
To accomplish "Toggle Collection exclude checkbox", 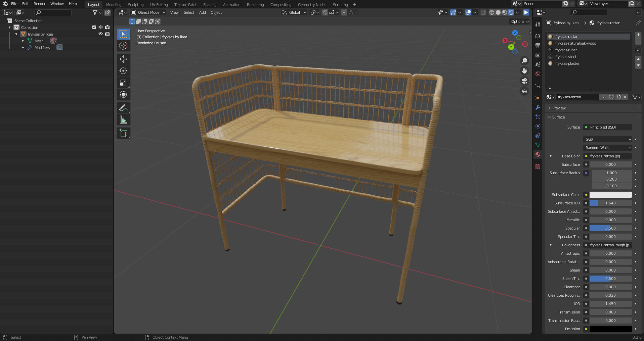I will click(x=94, y=27).
